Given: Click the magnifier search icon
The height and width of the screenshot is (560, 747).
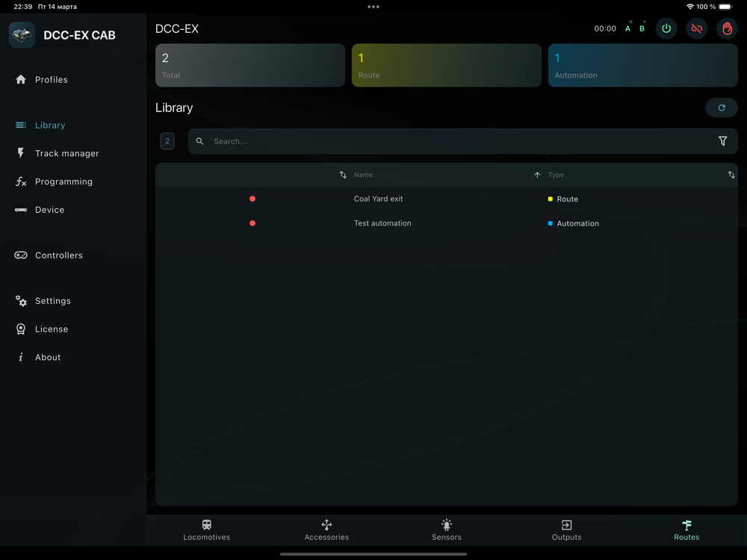Looking at the screenshot, I should point(200,141).
